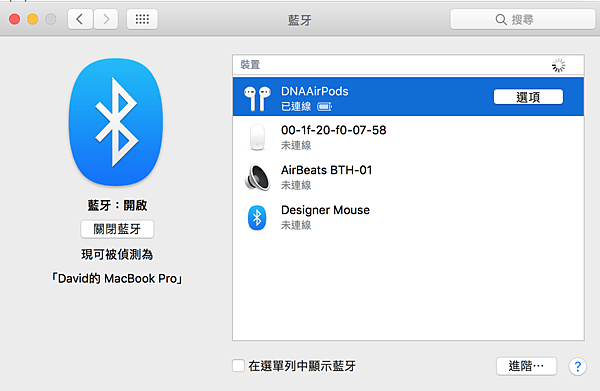The width and height of the screenshot is (600, 391).
Task: Turn off Bluetooth with 關閉藍牙
Action: (x=117, y=229)
